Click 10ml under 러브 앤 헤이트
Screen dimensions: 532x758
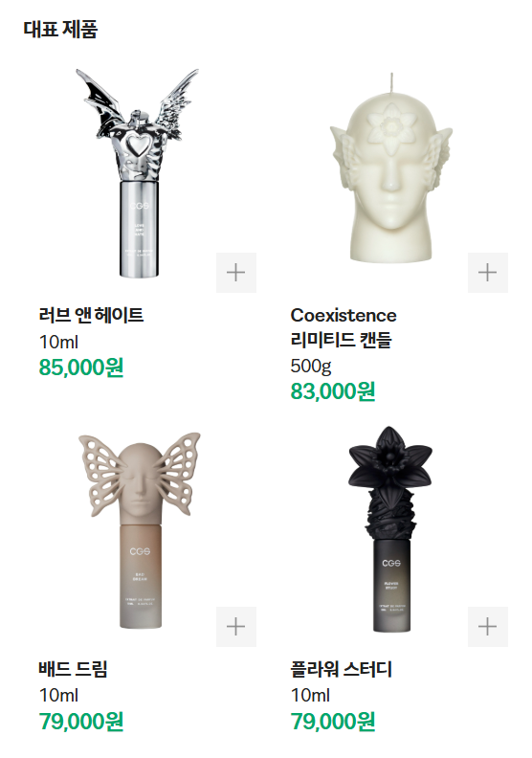point(58,342)
